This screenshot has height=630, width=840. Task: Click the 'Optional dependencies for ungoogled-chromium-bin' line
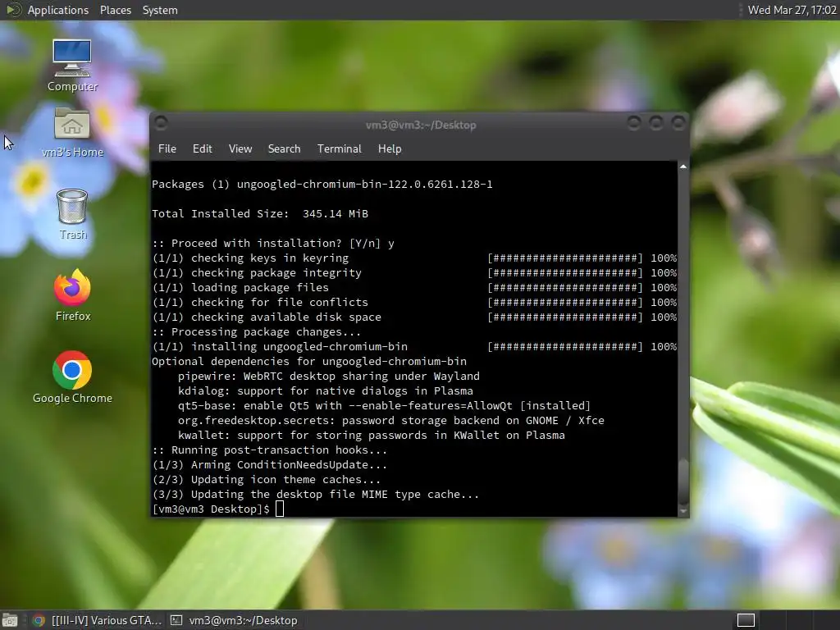point(309,362)
